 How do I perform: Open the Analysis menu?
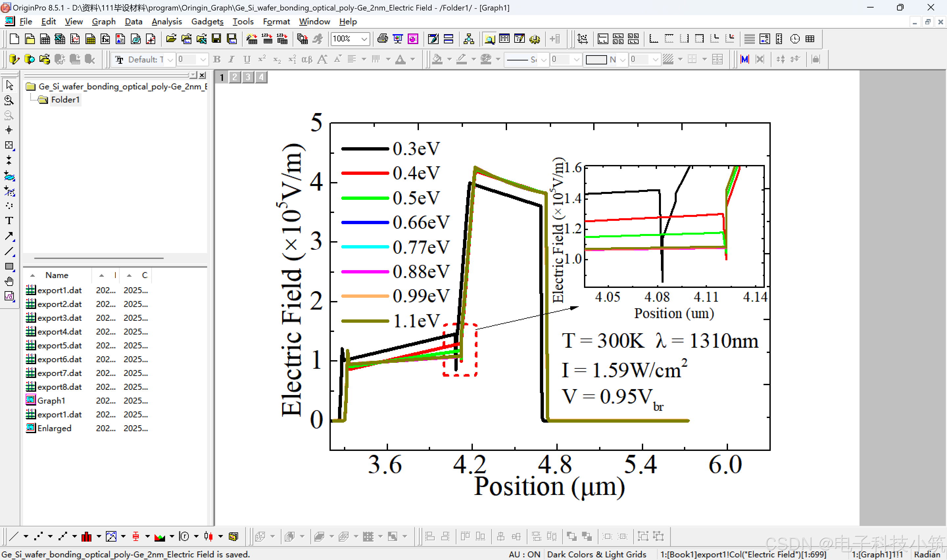(166, 21)
